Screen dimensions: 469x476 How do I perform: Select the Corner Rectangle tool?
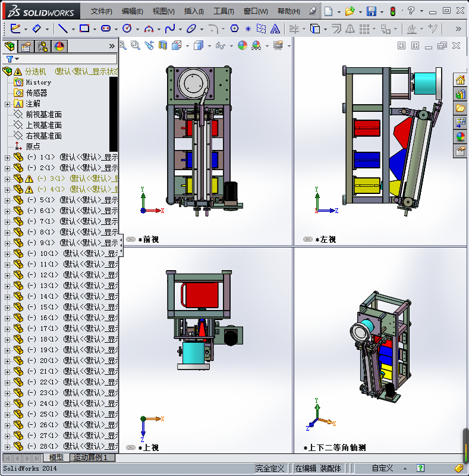(x=84, y=29)
